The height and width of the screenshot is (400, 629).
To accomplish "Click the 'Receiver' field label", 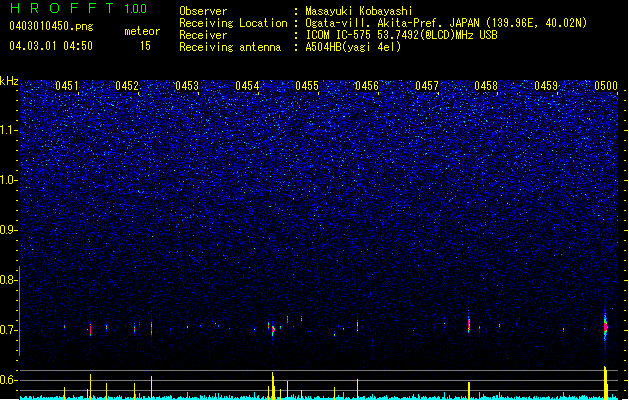I will (203, 35).
